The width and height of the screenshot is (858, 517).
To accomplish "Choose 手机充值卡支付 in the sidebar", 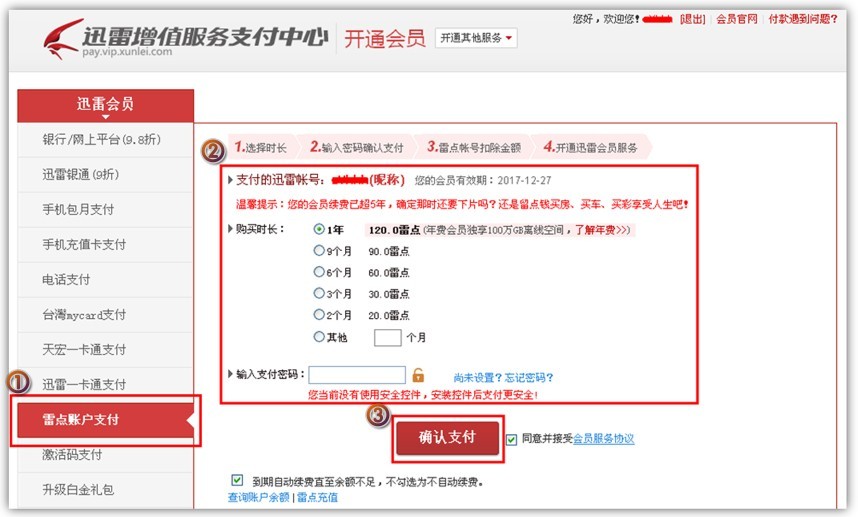I will 106,245.
